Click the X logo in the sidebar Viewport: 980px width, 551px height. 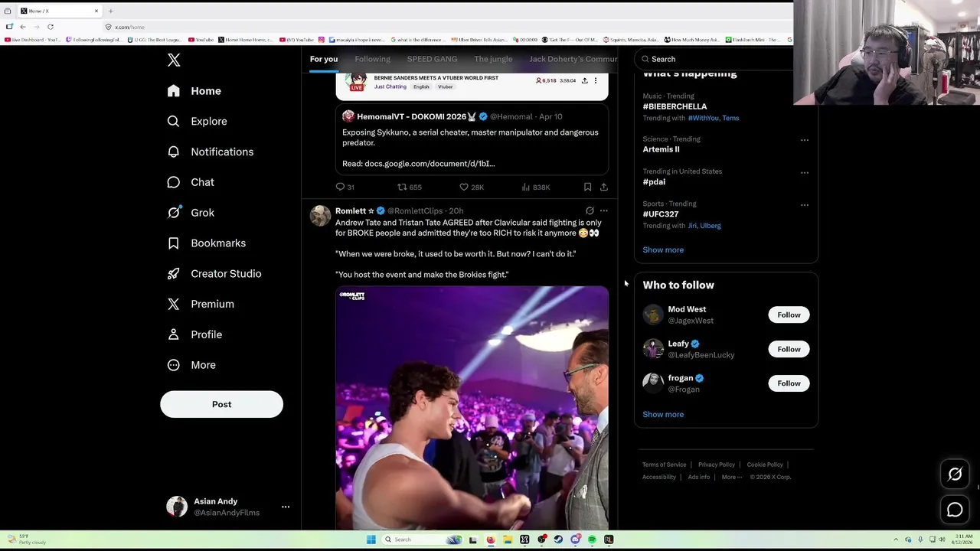pyautogui.click(x=174, y=60)
